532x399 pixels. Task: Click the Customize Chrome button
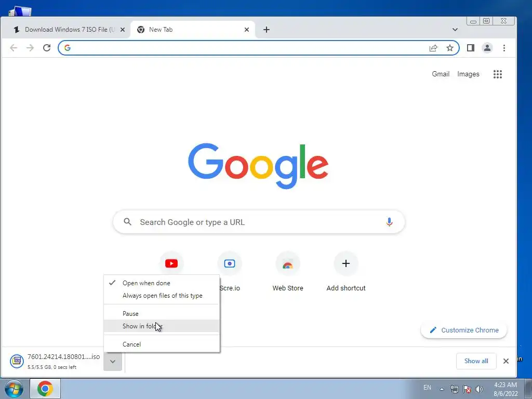click(464, 330)
